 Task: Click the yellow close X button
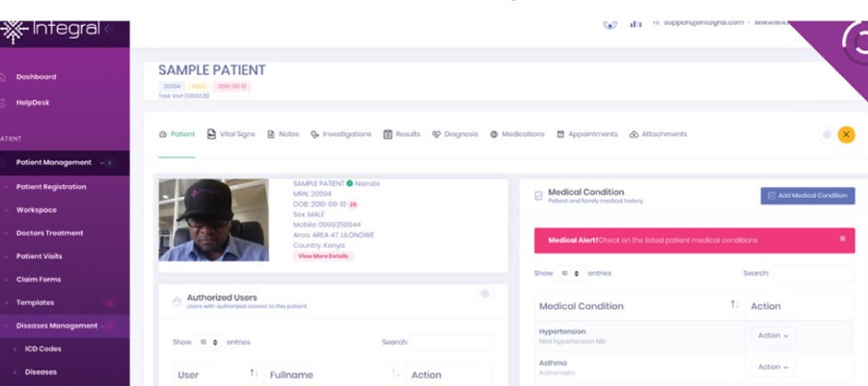(846, 134)
